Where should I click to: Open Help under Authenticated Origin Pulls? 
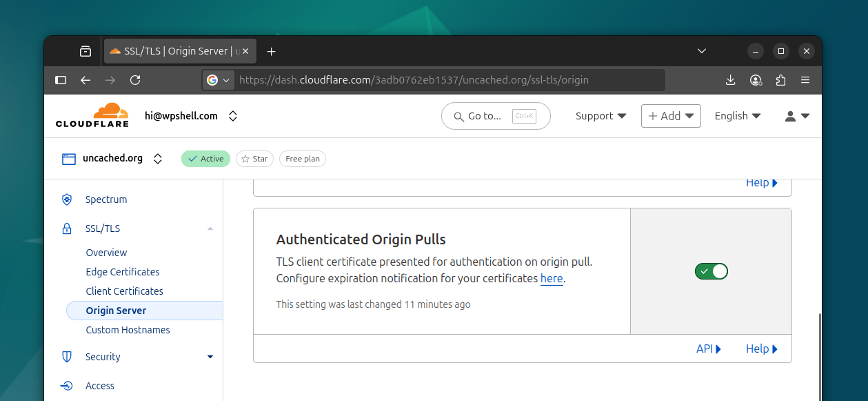tap(762, 349)
